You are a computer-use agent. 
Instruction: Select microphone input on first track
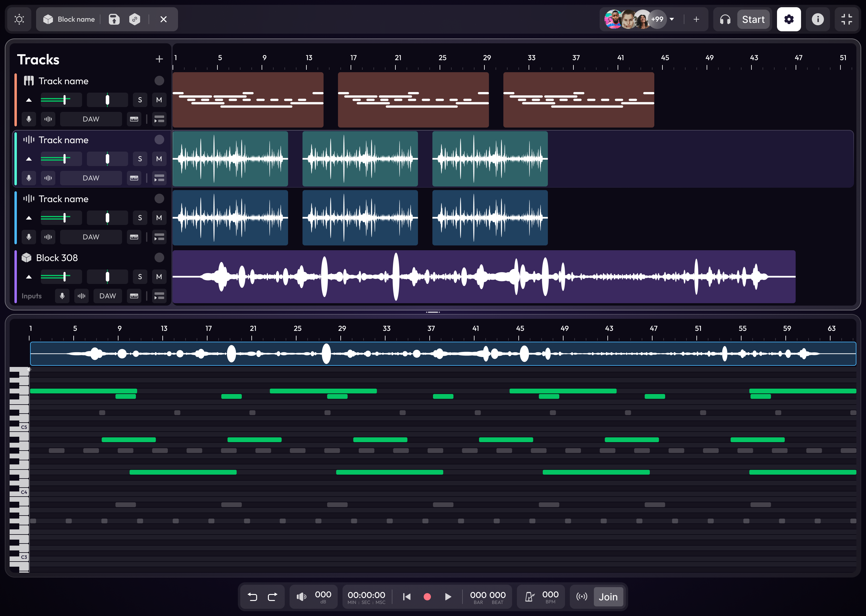(x=29, y=119)
